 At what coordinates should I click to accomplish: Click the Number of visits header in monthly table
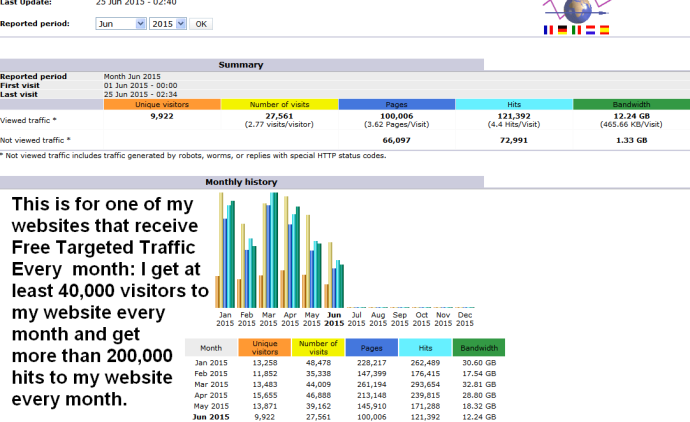pos(318,348)
